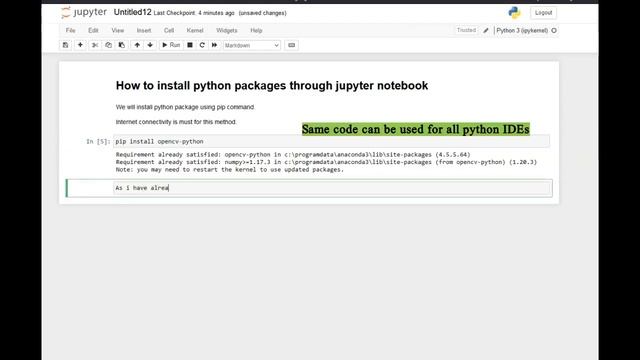The width and height of the screenshot is (640, 360).
Task: Open the cell type dropdown showing Markdown
Action: [252, 45]
